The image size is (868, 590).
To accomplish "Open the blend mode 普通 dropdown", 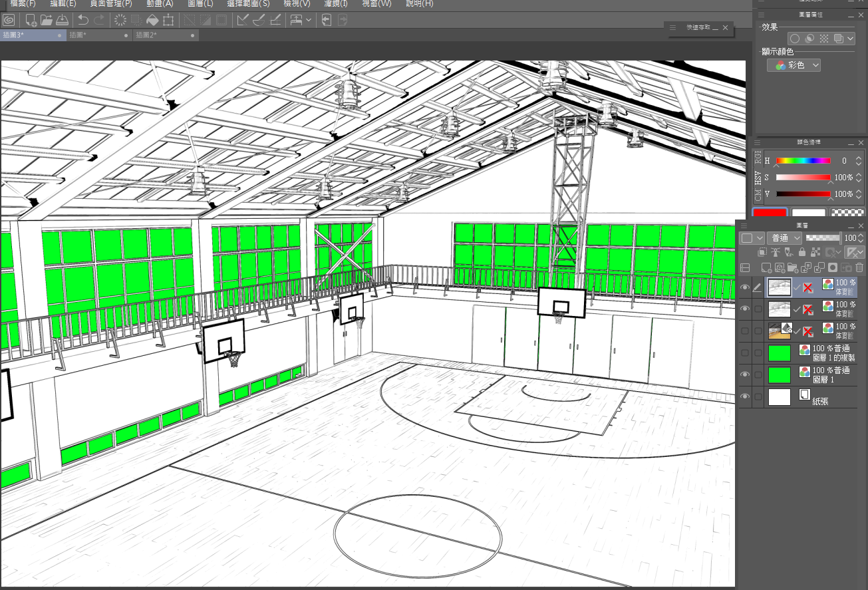I will [784, 237].
